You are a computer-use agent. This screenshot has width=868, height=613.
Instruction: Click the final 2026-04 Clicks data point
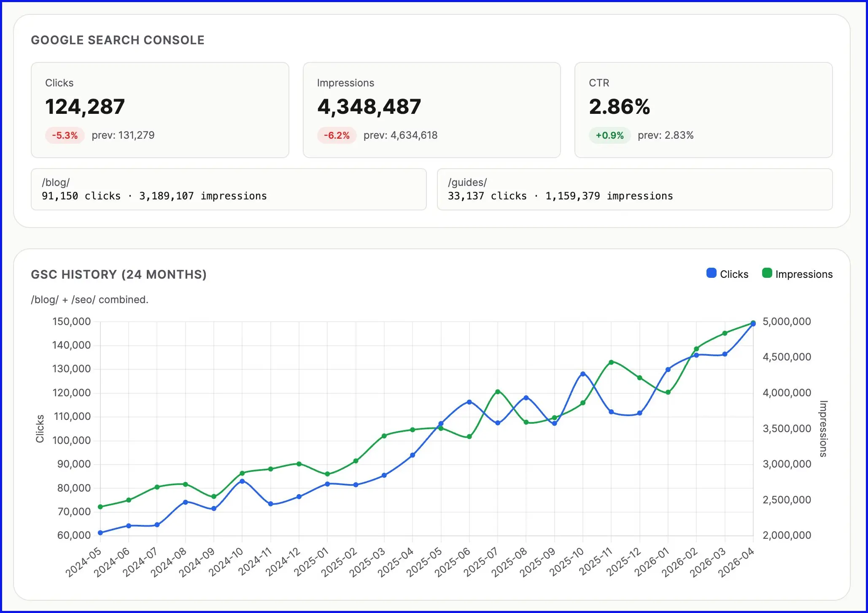753,324
